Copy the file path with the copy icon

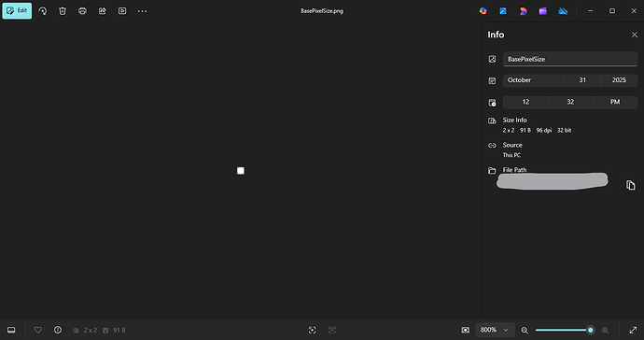pyautogui.click(x=630, y=186)
